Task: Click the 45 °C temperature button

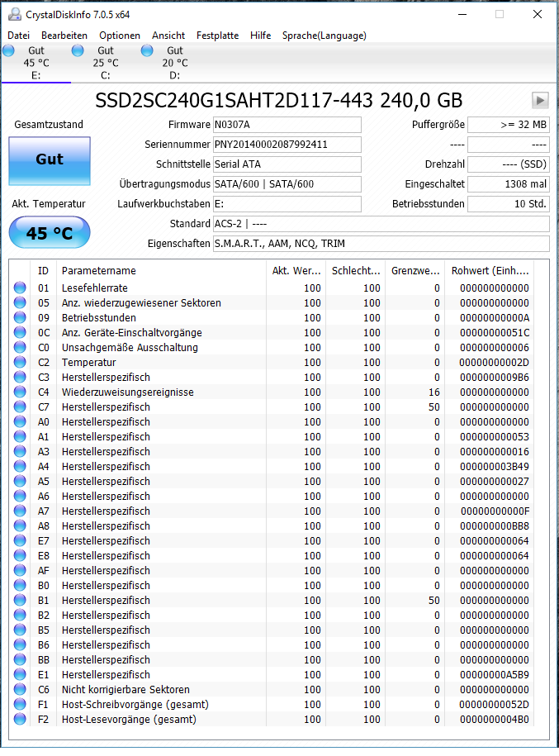Action: pyautogui.click(x=50, y=232)
